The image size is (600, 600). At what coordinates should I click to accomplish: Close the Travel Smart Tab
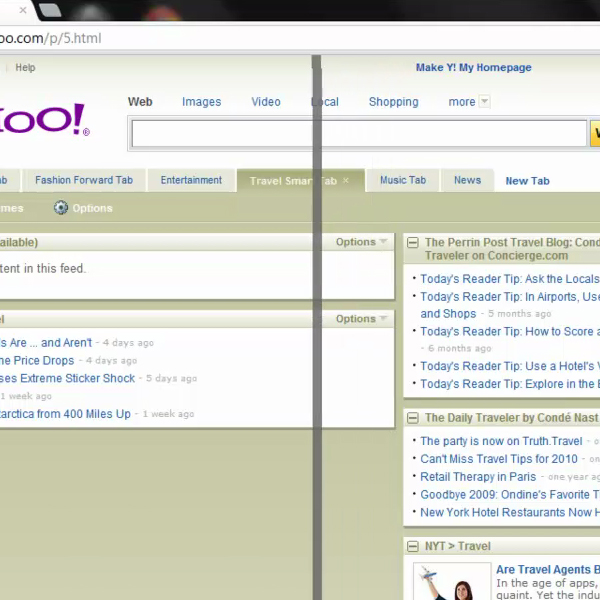click(x=346, y=180)
